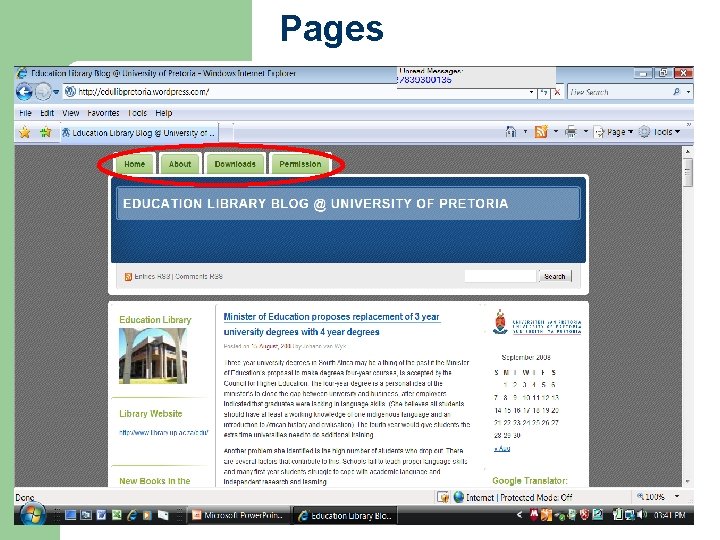Click the Internet Protected Mode zone indicator

(x=513, y=497)
